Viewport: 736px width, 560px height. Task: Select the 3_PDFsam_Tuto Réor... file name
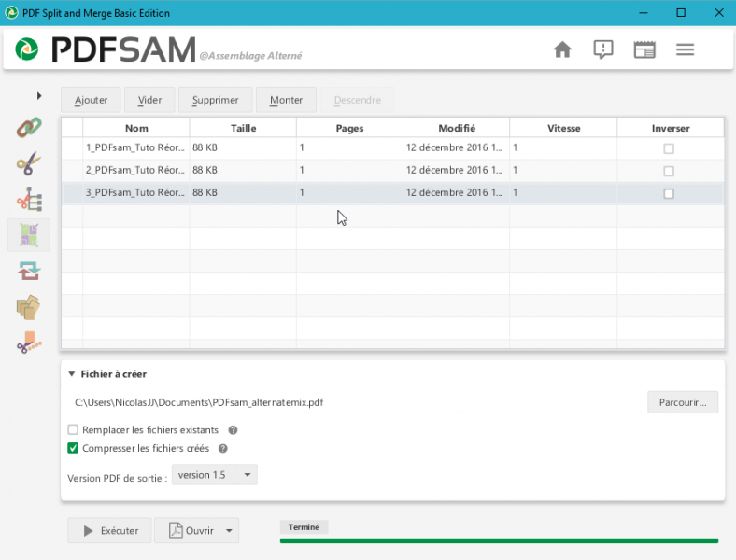click(135, 193)
